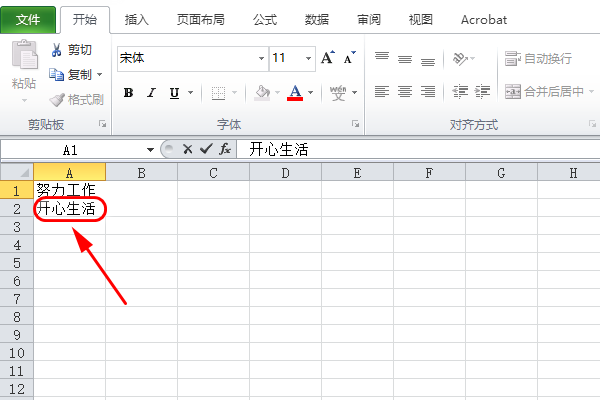Open Name Box dropdown arrow
600x400 pixels.
click(150, 150)
